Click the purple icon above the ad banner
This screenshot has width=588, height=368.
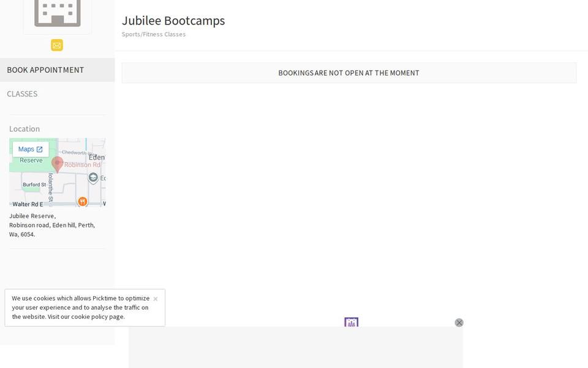(x=352, y=322)
